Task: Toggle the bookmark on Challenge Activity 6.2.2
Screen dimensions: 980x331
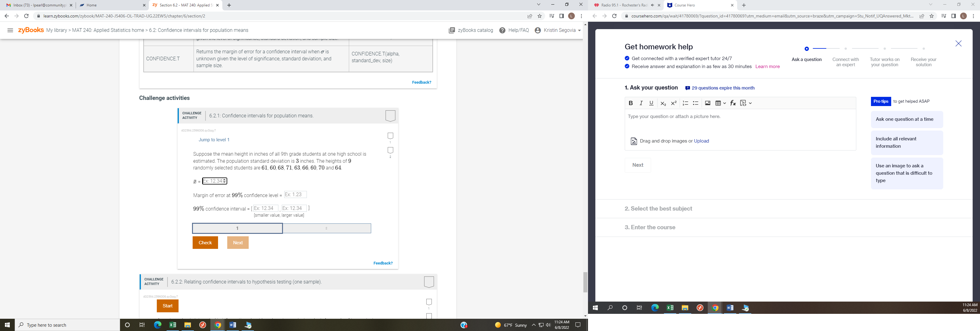Action: click(429, 282)
